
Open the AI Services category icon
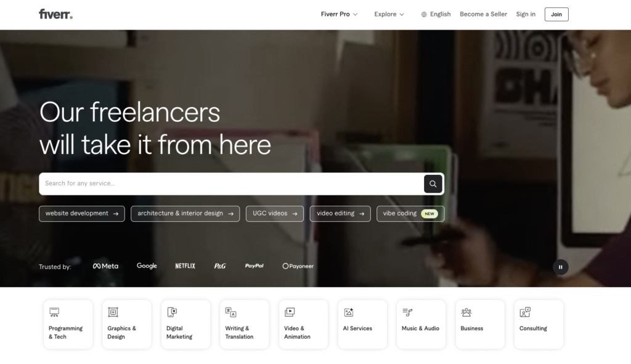tap(349, 312)
